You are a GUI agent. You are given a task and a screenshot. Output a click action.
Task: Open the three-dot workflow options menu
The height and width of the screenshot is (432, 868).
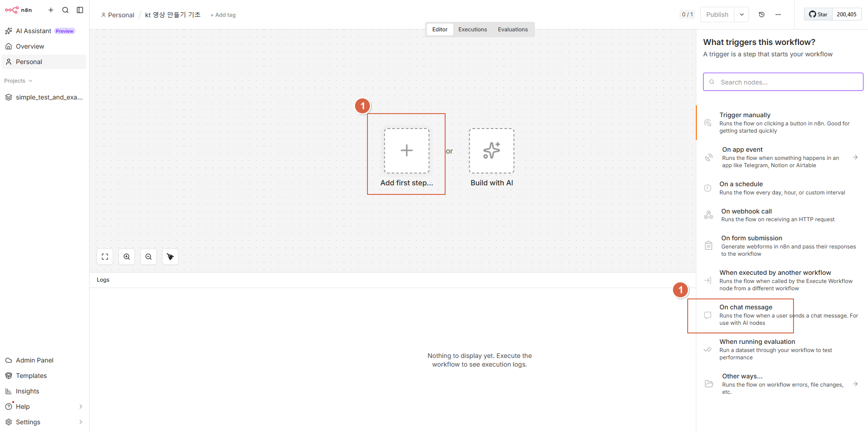pyautogui.click(x=778, y=15)
